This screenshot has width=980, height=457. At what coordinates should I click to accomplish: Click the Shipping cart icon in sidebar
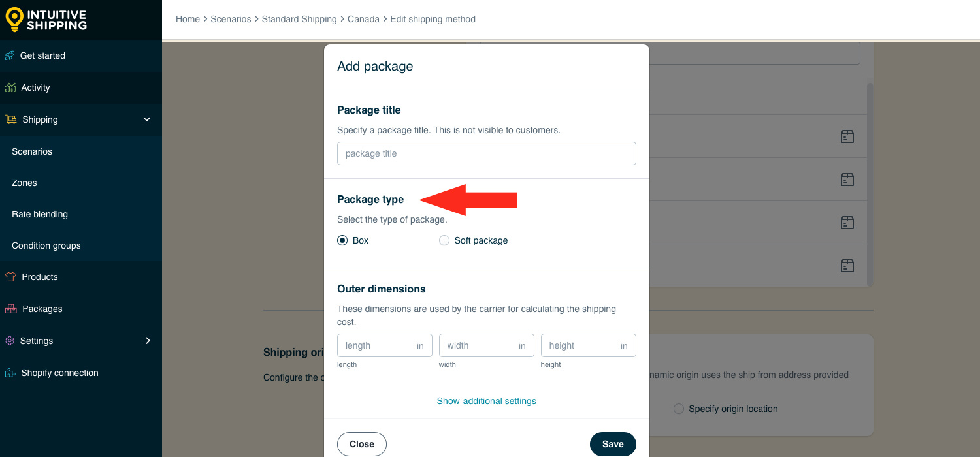click(11, 119)
